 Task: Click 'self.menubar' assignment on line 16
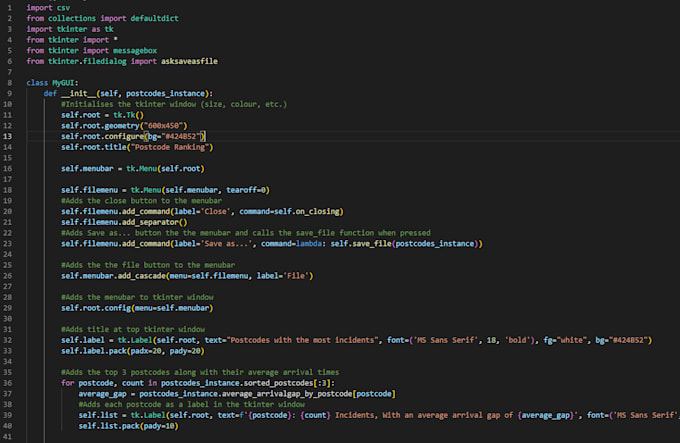click(87, 169)
